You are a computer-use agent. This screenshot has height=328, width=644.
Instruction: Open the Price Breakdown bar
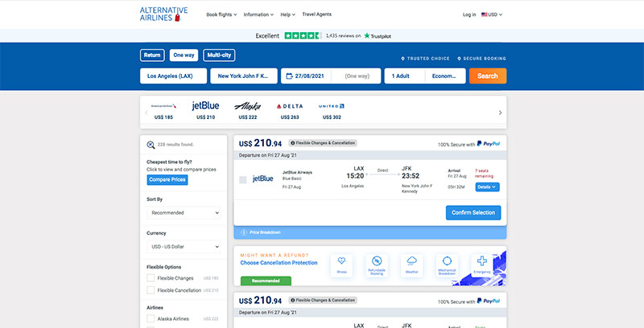point(370,232)
